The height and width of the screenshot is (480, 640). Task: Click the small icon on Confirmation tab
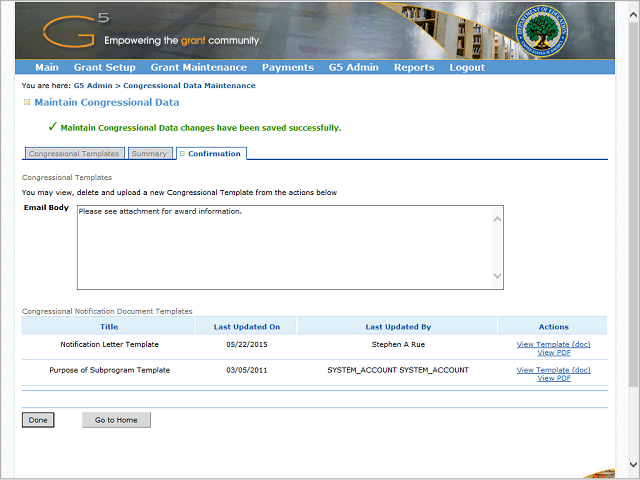tap(182, 154)
